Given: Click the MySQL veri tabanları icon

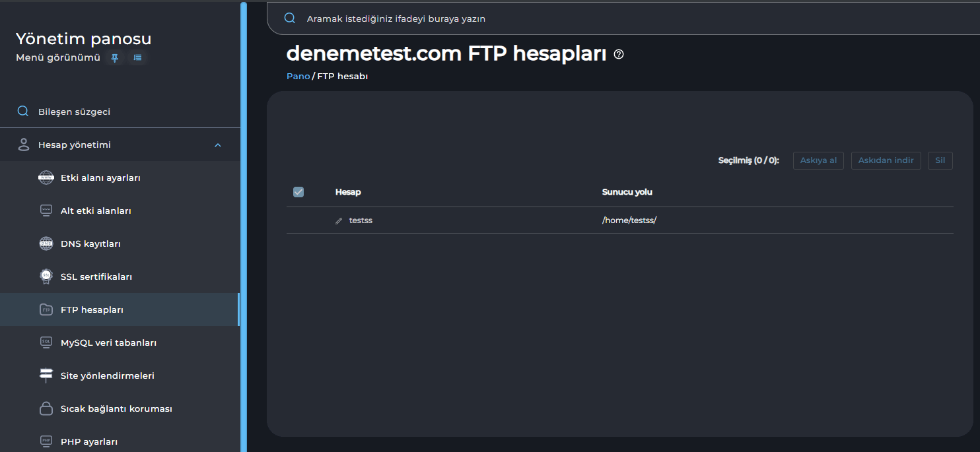Looking at the screenshot, I should pos(46,342).
